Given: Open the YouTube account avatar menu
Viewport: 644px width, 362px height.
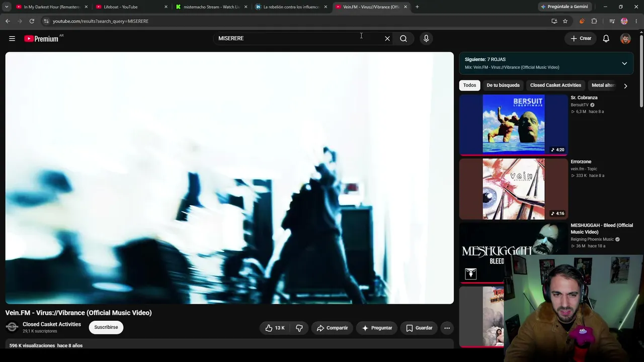Looking at the screenshot, I should [x=625, y=39].
